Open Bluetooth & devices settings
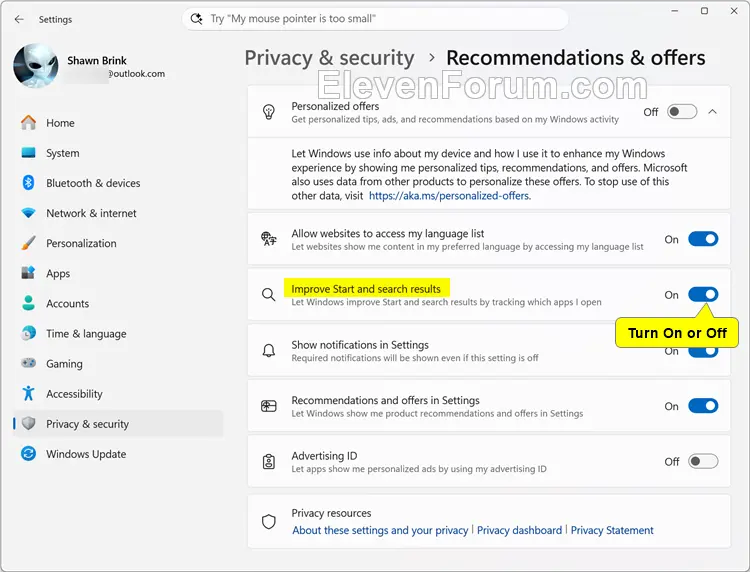The height and width of the screenshot is (572, 750). (x=118, y=183)
